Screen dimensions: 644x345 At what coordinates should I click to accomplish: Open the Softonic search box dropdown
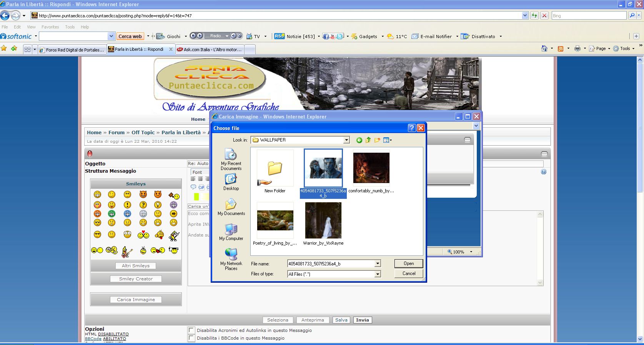(x=111, y=36)
